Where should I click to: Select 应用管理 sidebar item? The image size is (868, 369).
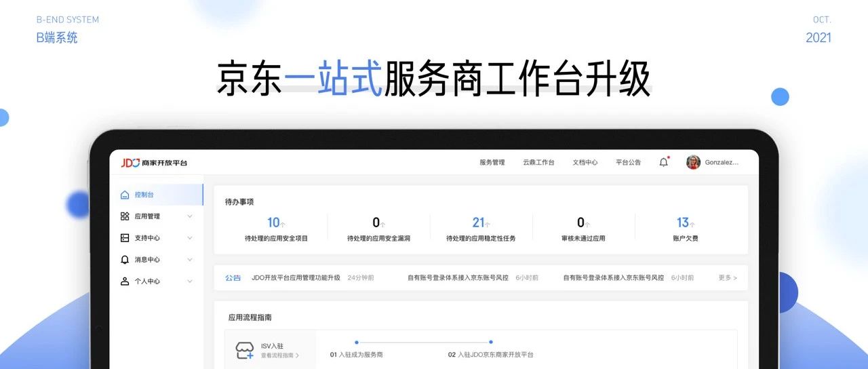click(156, 216)
